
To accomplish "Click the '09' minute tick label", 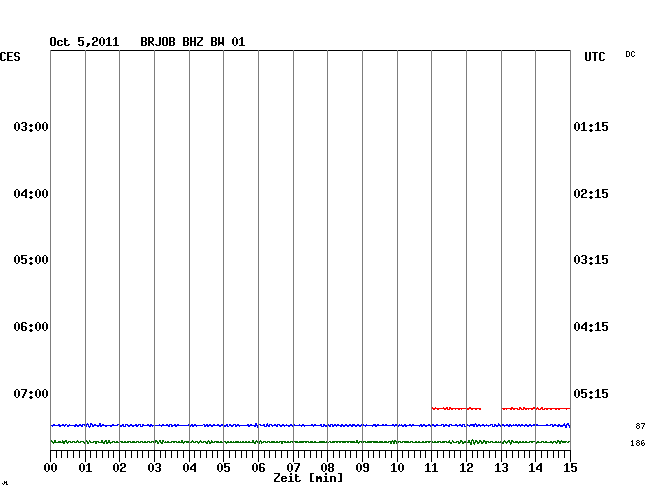I will coord(362,468).
